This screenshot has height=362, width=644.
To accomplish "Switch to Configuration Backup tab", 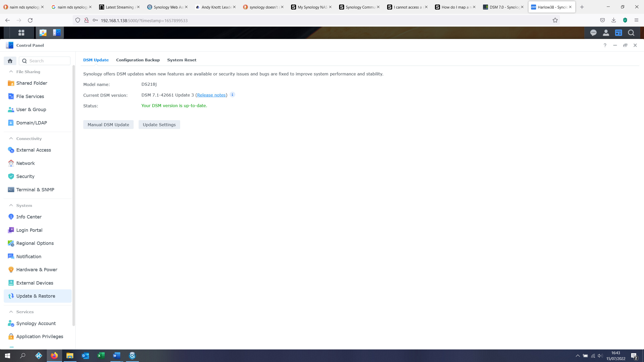I will pyautogui.click(x=138, y=60).
